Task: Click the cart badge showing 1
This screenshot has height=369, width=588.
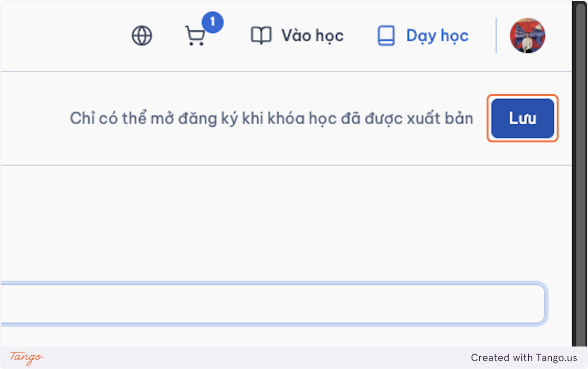Action: (x=212, y=22)
